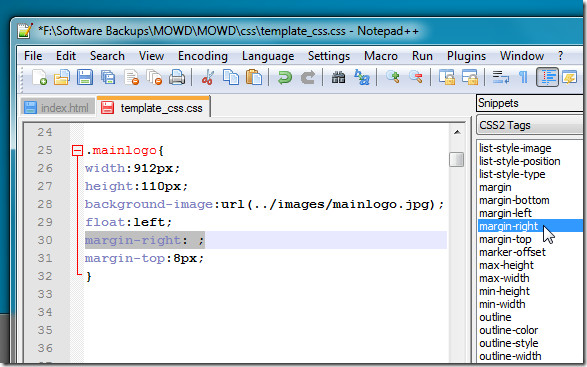Print the document with printer icon

pyautogui.click(x=177, y=78)
